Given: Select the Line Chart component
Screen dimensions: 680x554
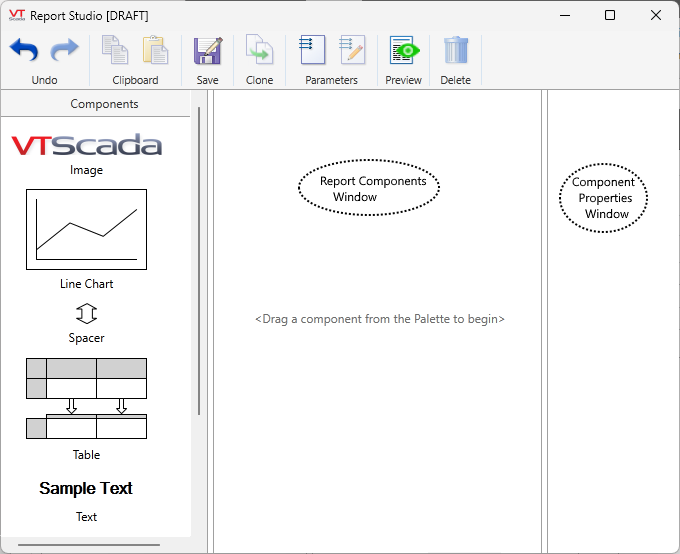Looking at the screenshot, I should [x=86, y=229].
